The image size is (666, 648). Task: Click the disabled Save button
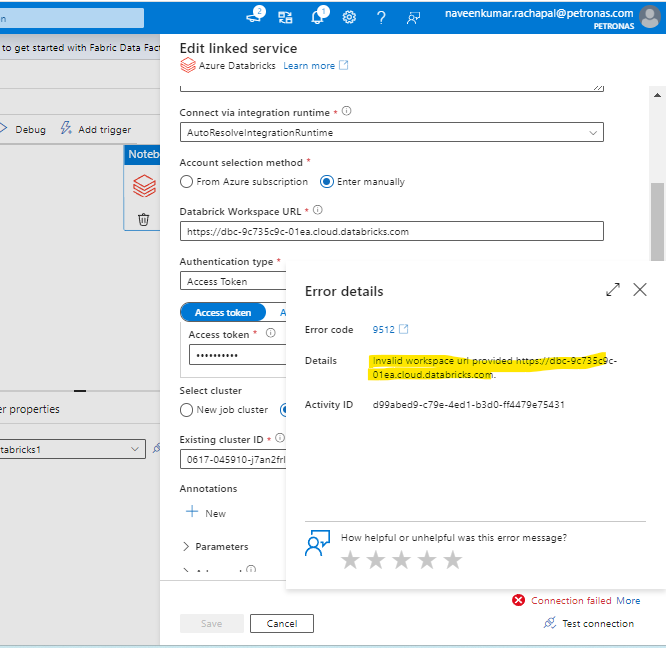[212, 623]
